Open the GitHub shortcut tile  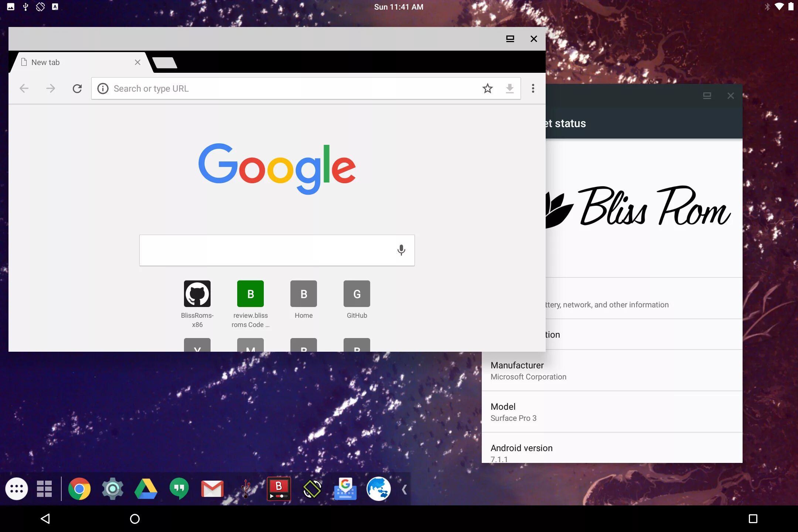[x=357, y=300]
